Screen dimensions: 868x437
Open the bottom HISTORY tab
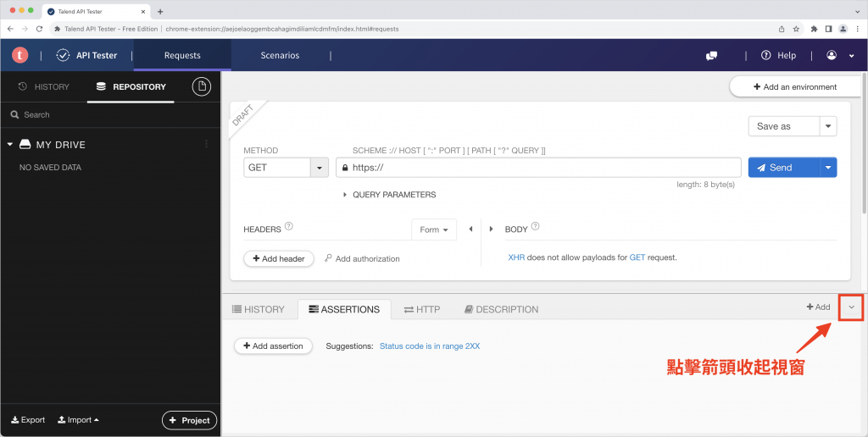click(x=258, y=309)
